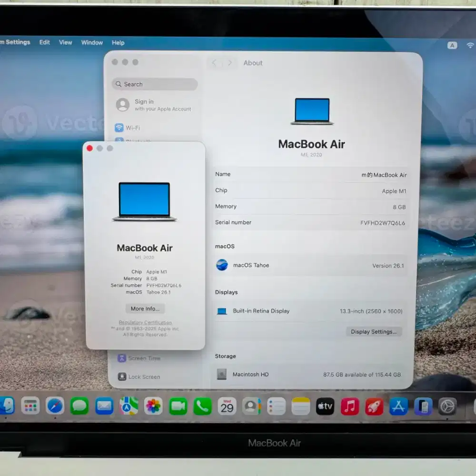The image size is (476, 476).
Task: Click the Macintosh HD drive icon
Action: pyautogui.click(x=222, y=374)
